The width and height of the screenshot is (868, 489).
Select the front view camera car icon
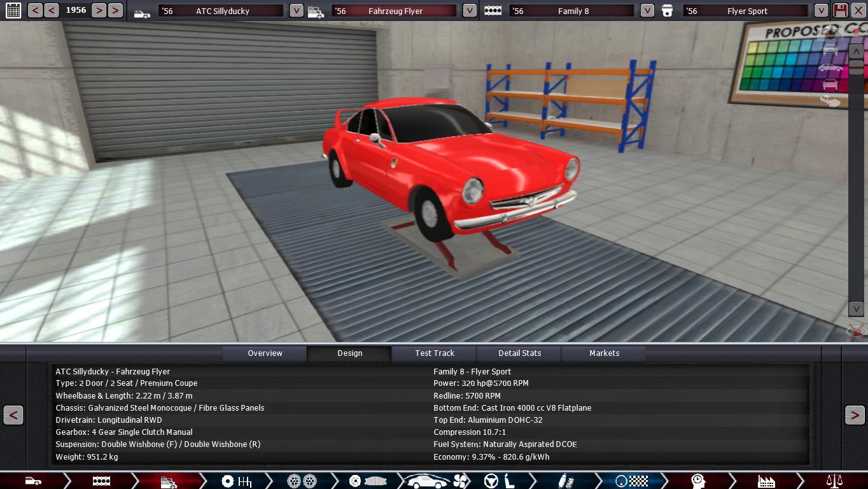(x=830, y=50)
